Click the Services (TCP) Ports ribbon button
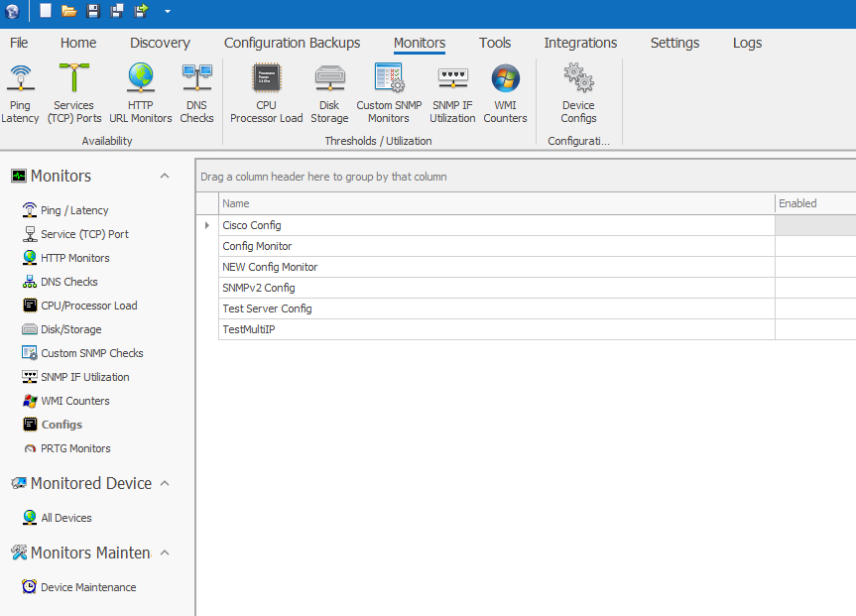 click(x=74, y=93)
